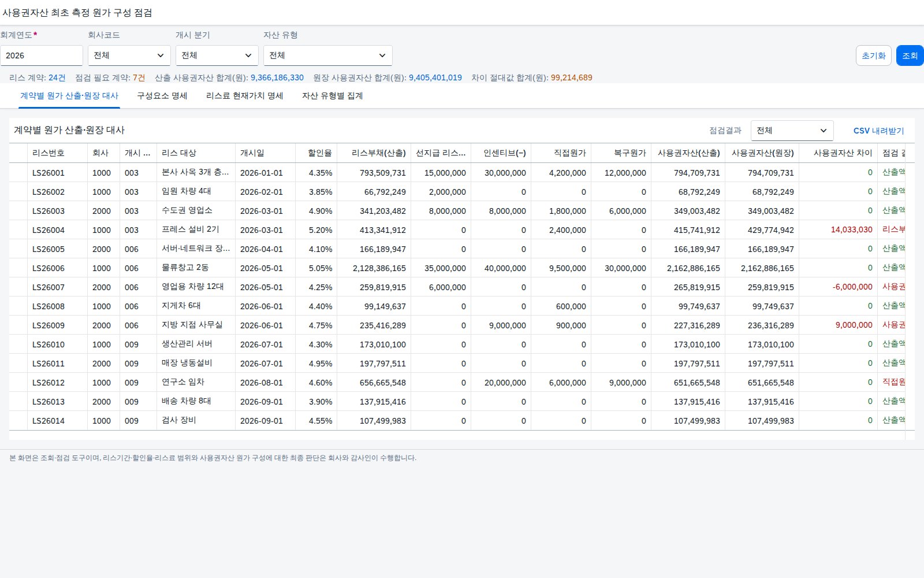Click difference value -6,000,000

point(852,287)
